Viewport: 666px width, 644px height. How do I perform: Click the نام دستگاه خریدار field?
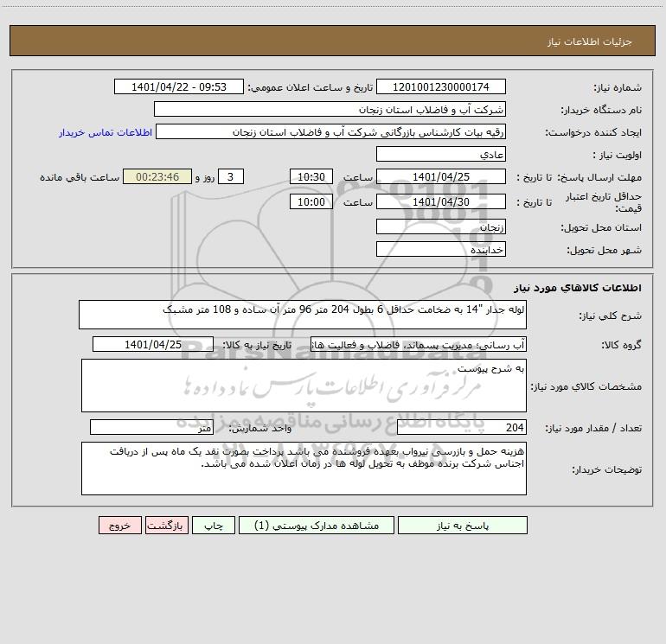[330, 109]
